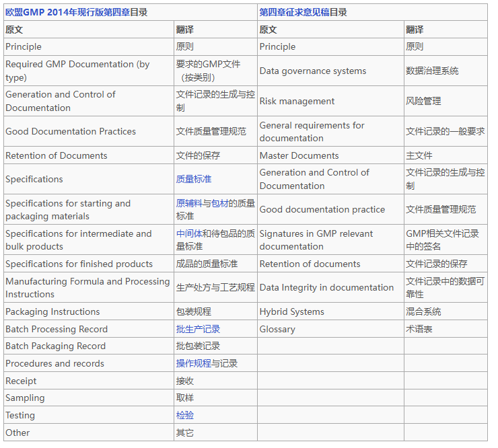Open the 检验 link beside Testing

(185, 415)
